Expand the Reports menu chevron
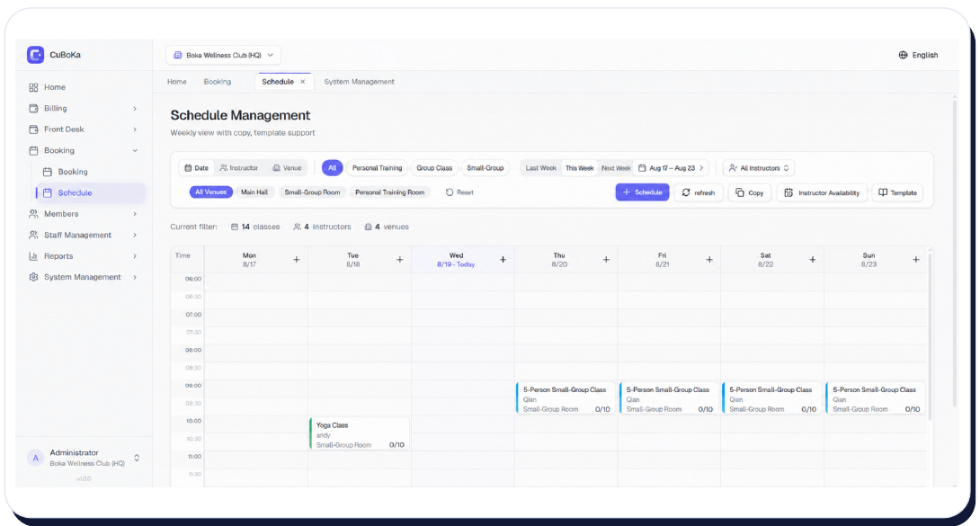Image resolution: width=980 pixels, height=526 pixels. pos(135,256)
